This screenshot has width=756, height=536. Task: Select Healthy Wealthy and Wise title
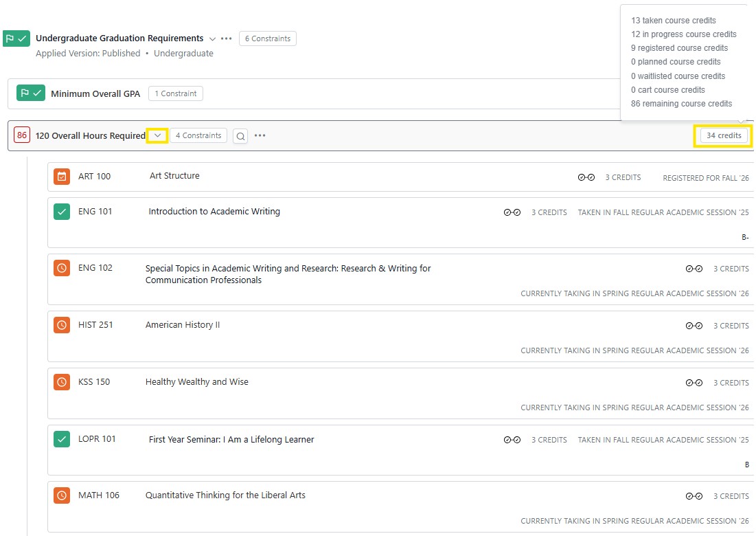point(196,381)
